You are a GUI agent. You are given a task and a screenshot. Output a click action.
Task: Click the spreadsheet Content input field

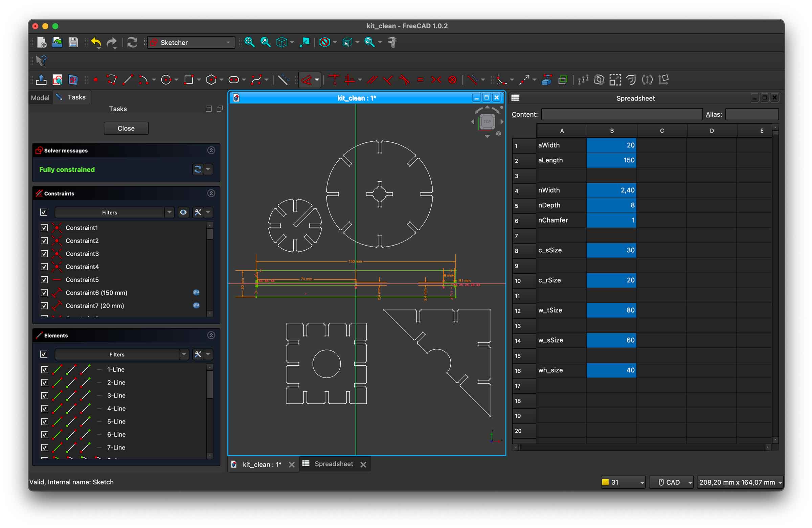(x=621, y=115)
